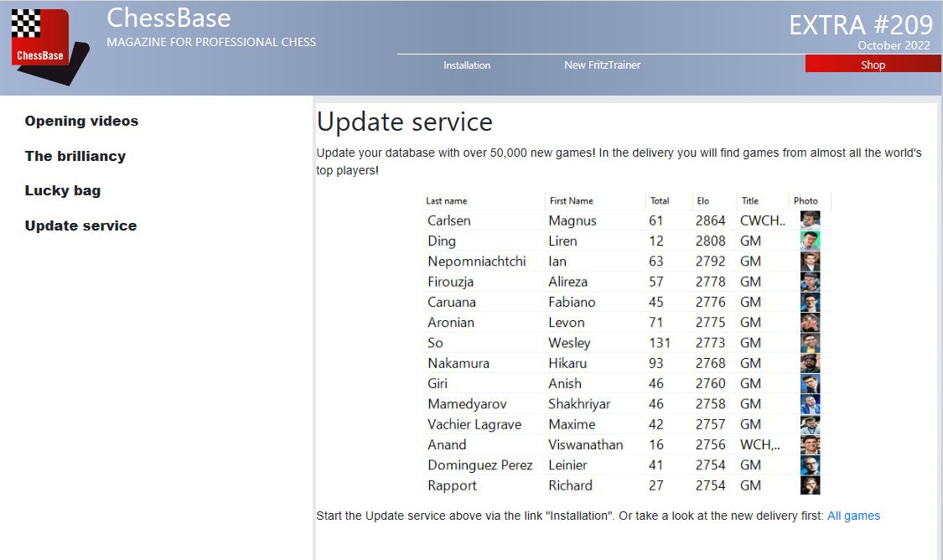Select the Firouzja last name cell
The width and height of the screenshot is (943, 560).
pyautogui.click(x=450, y=283)
